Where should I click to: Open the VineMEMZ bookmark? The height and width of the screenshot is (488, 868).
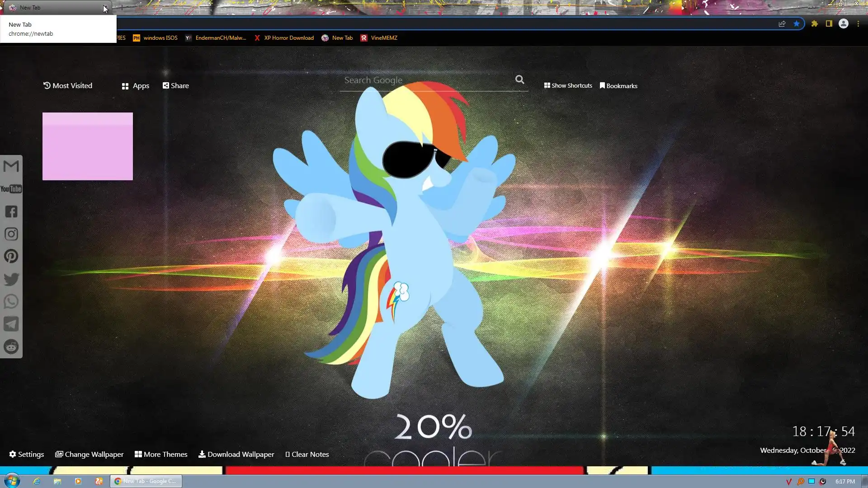pos(379,38)
